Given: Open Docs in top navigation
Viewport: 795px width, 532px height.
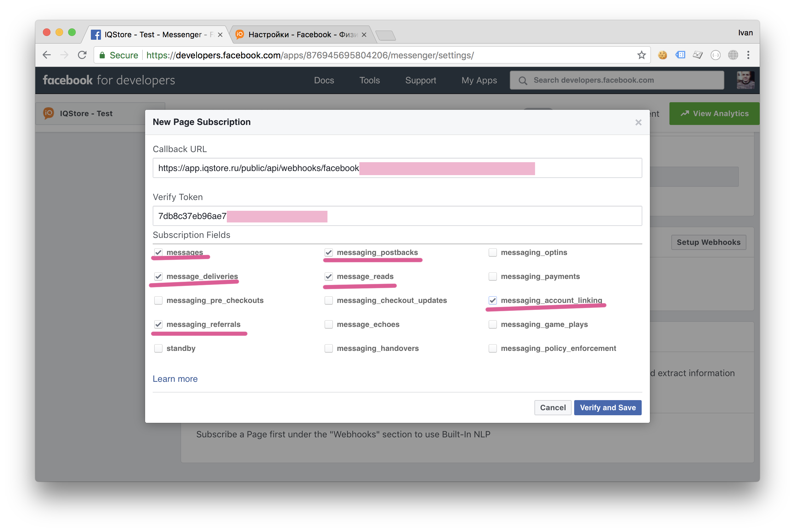Looking at the screenshot, I should pyautogui.click(x=324, y=80).
